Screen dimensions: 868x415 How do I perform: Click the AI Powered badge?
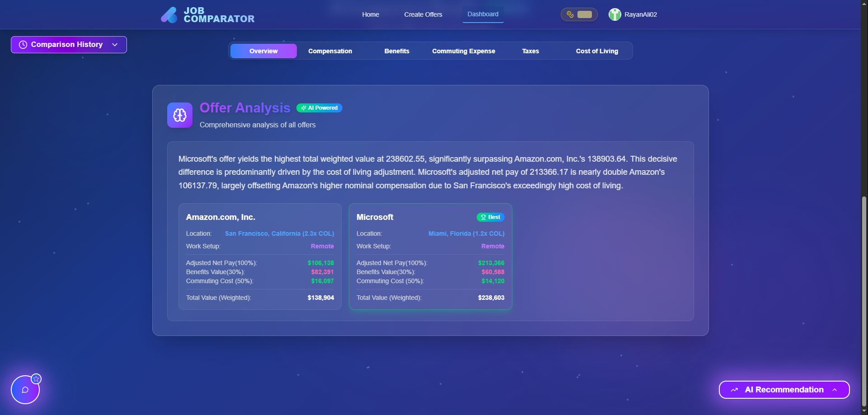click(x=319, y=108)
